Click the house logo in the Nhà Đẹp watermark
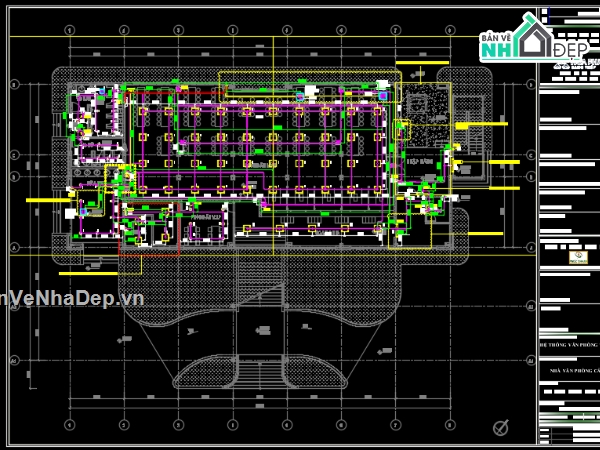This screenshot has height=450, width=600. pos(533,37)
